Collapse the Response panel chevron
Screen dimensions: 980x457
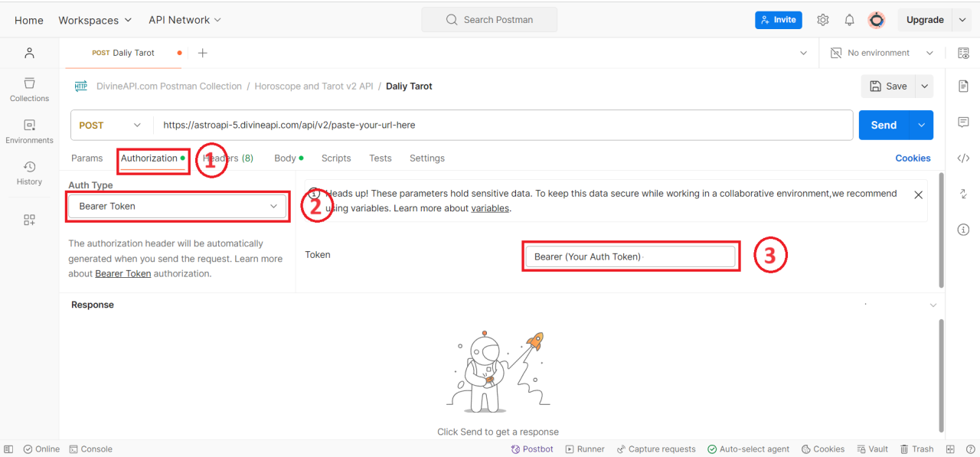(x=933, y=305)
